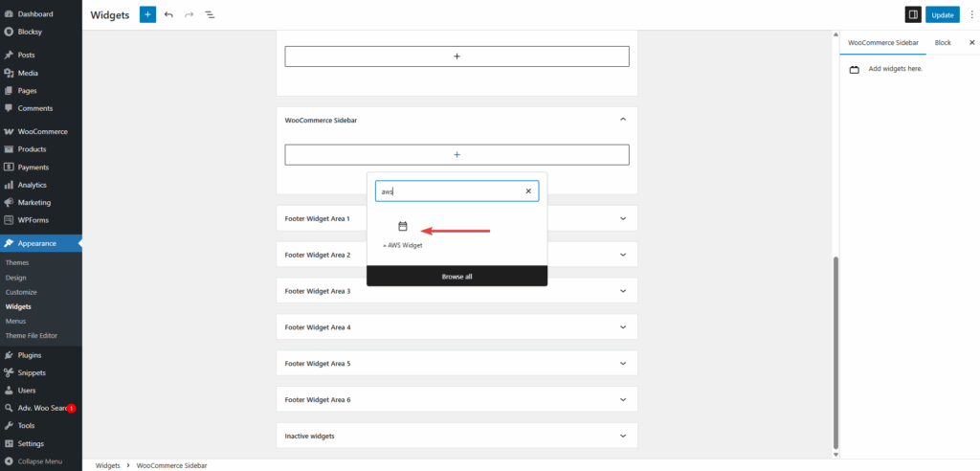Viewport: 980px width, 471px height.
Task: Click the Users person icon
Action: pyautogui.click(x=9, y=391)
